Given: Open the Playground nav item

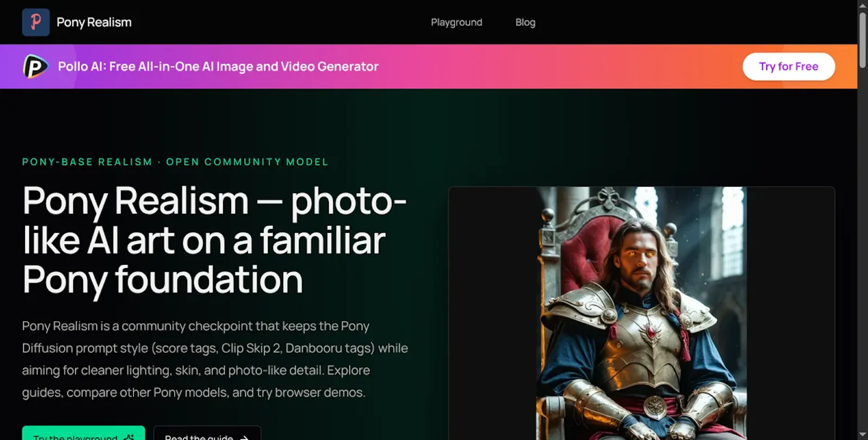Looking at the screenshot, I should (x=456, y=22).
